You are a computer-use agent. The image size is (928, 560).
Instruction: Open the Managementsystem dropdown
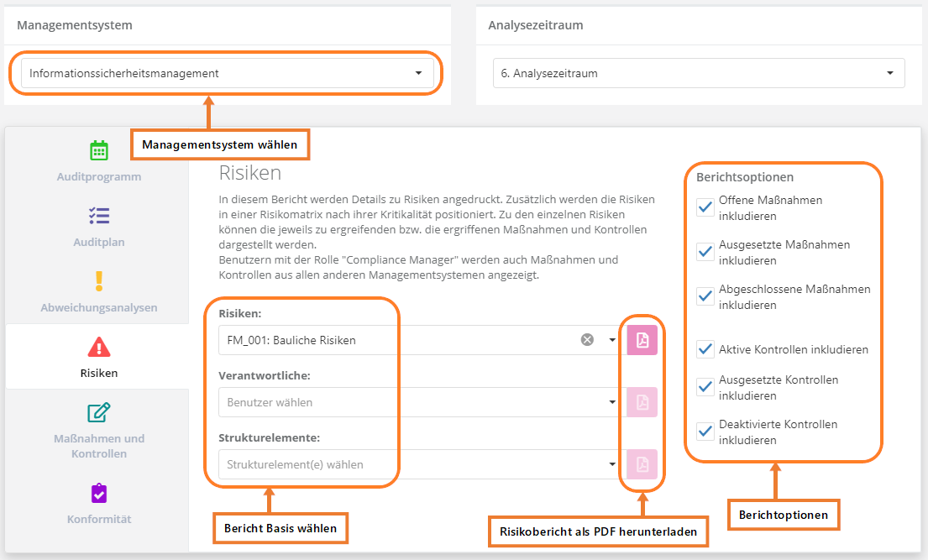tap(227, 73)
